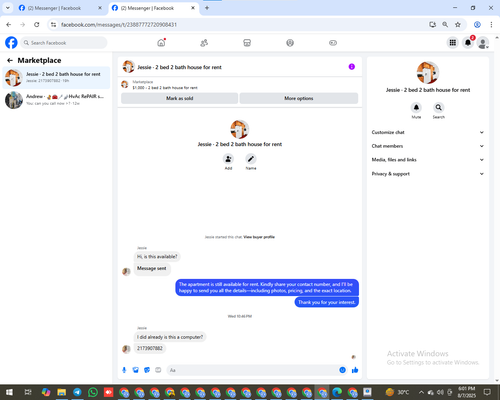Click the listing title $1,000 2 bed 2 bath
Image resolution: width=500 pixels, height=400 pixels.
165,88
